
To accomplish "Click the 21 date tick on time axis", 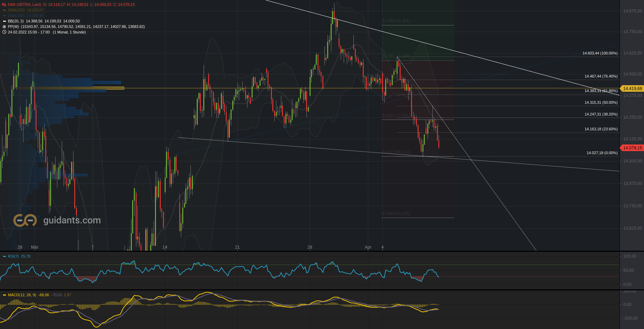I will click(x=237, y=247).
